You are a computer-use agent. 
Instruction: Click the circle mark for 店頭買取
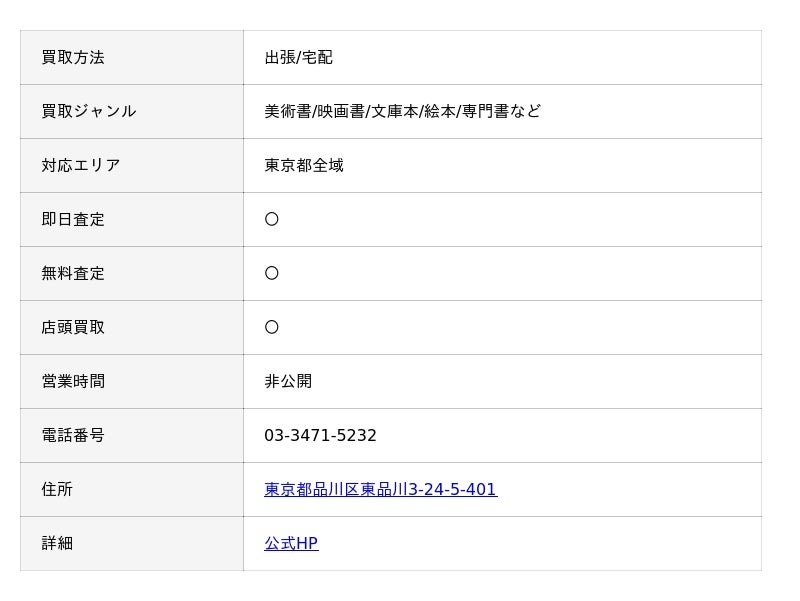click(272, 327)
